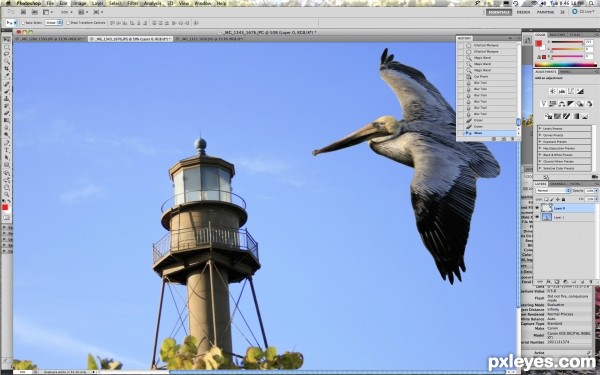Open the Arrange Documents dropdown
This screenshot has width=600, height=375.
83,12
